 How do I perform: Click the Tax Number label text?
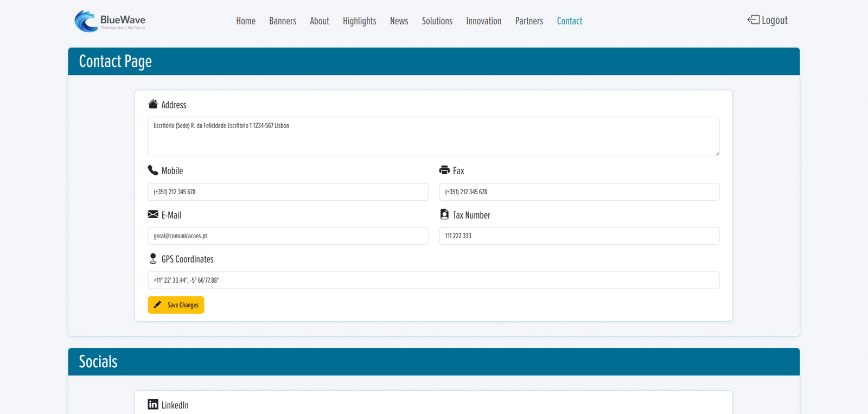(471, 215)
